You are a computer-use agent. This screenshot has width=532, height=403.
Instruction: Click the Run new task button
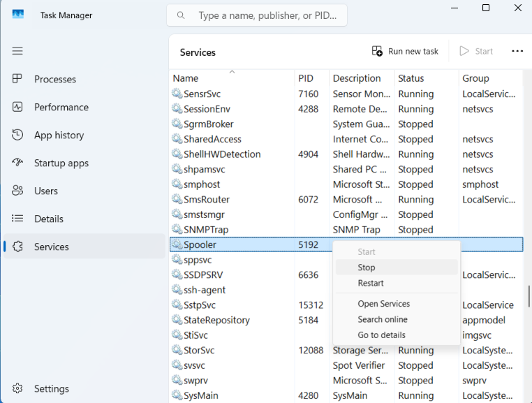tap(406, 51)
